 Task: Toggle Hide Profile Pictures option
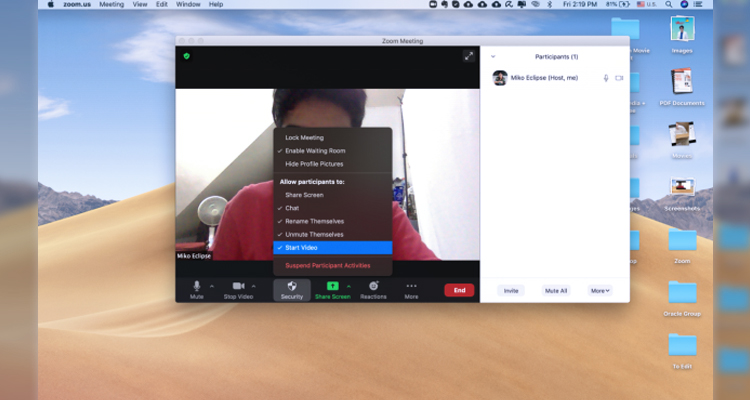coord(332,164)
